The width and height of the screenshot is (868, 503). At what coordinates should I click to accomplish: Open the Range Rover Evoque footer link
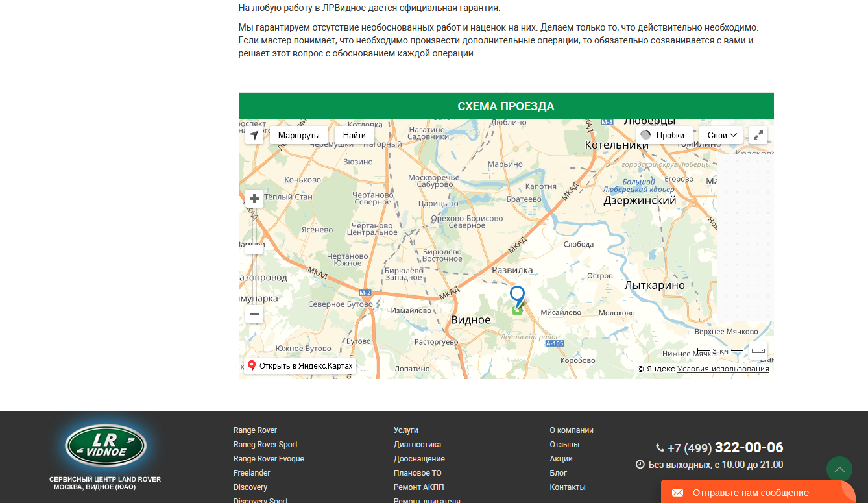coord(269,459)
